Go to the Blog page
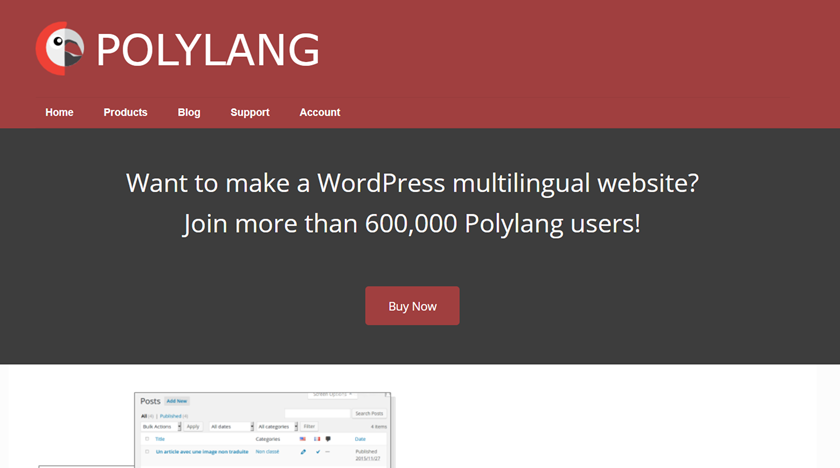The width and height of the screenshot is (840, 468). point(189,112)
